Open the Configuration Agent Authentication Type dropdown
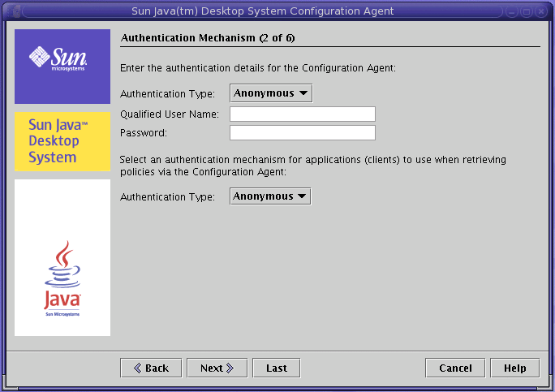555x392 pixels. pyautogui.click(x=271, y=93)
